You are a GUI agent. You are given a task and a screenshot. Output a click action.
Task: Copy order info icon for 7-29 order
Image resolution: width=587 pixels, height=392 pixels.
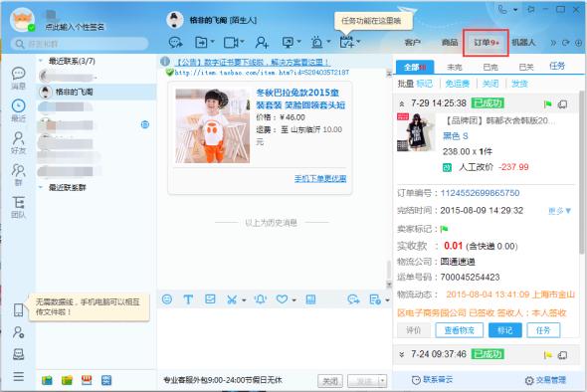562,104
